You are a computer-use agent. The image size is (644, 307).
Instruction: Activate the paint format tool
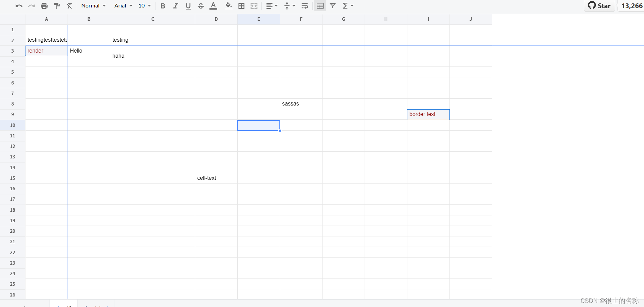pos(57,6)
